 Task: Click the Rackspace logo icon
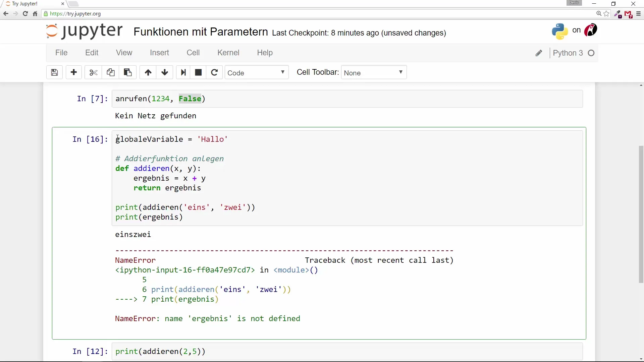tap(591, 30)
